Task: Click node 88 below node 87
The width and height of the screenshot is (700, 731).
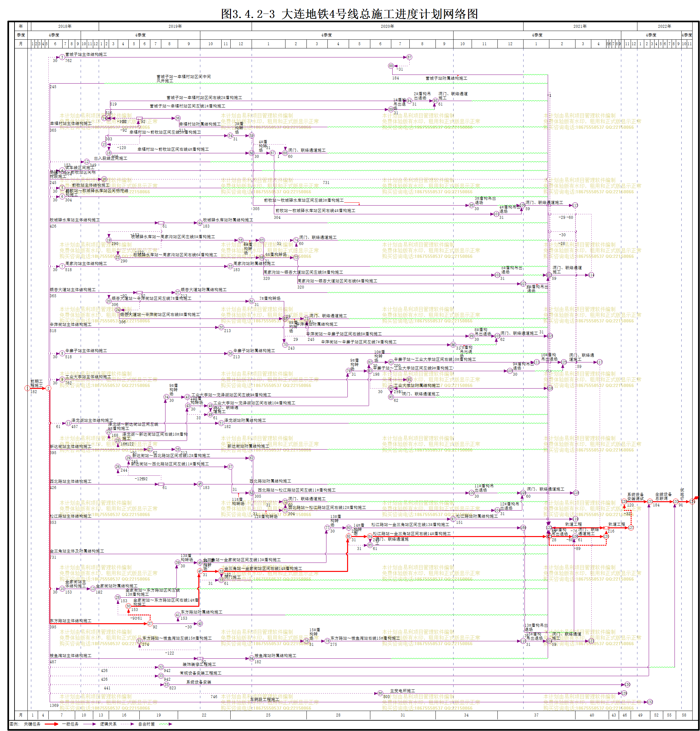Action: click(x=391, y=66)
